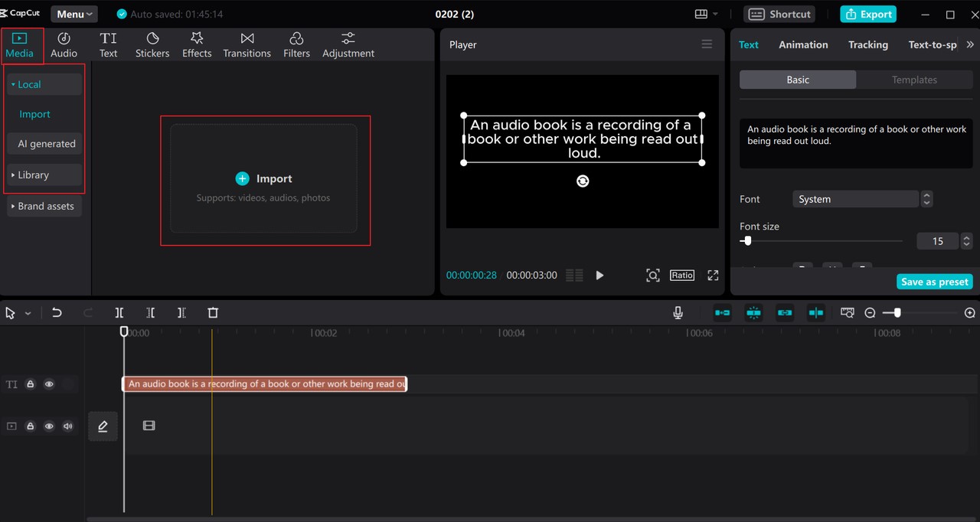This screenshot has width=980, height=522.
Task: Delete the selected clip with trash icon
Action: (213, 312)
